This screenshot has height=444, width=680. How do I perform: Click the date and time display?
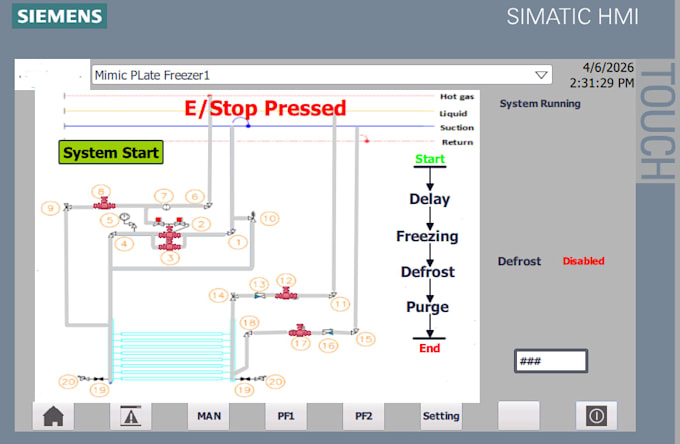pyautogui.click(x=602, y=75)
